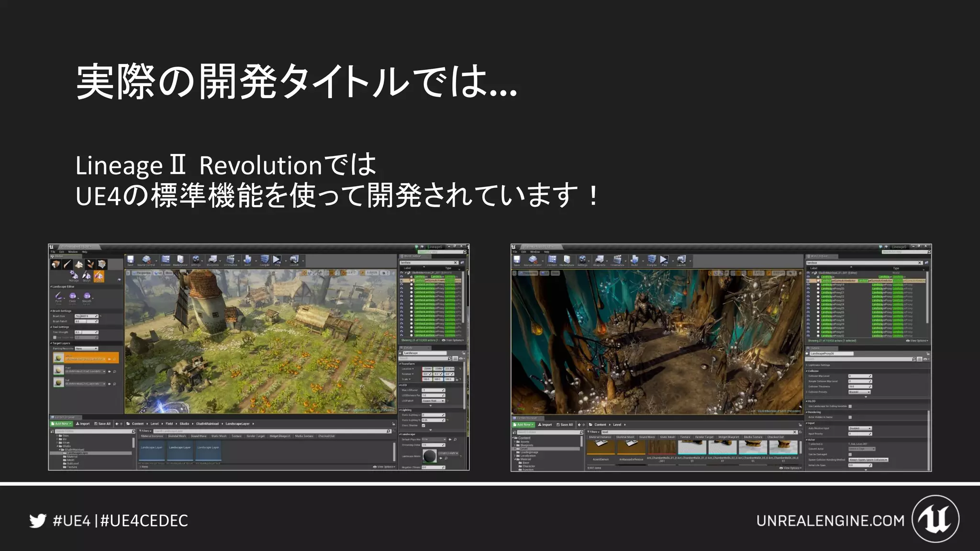Select landscape Manage tool in left editor
Image resolution: width=980 pixels, height=551 pixels.
coord(74,276)
